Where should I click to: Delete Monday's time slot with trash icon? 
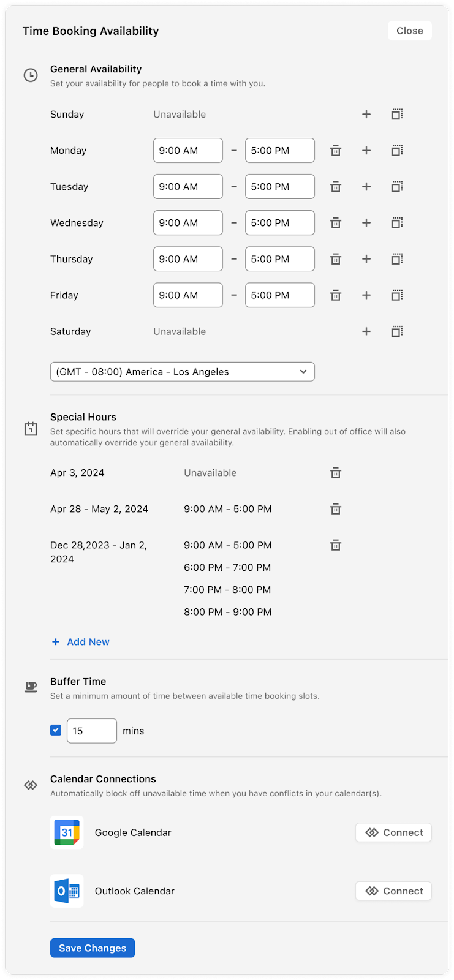click(336, 151)
